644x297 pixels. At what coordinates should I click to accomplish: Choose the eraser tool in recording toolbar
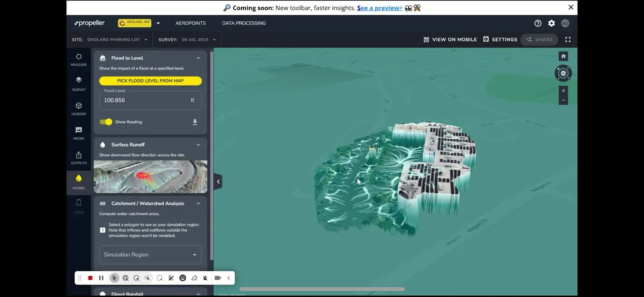(194, 278)
